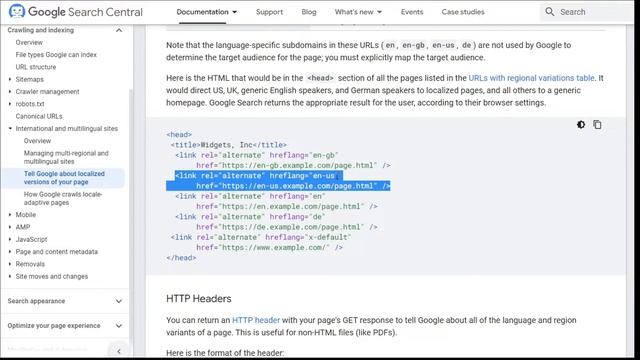Click the Google Search Central logo
The width and height of the screenshot is (640, 360).
76,11
